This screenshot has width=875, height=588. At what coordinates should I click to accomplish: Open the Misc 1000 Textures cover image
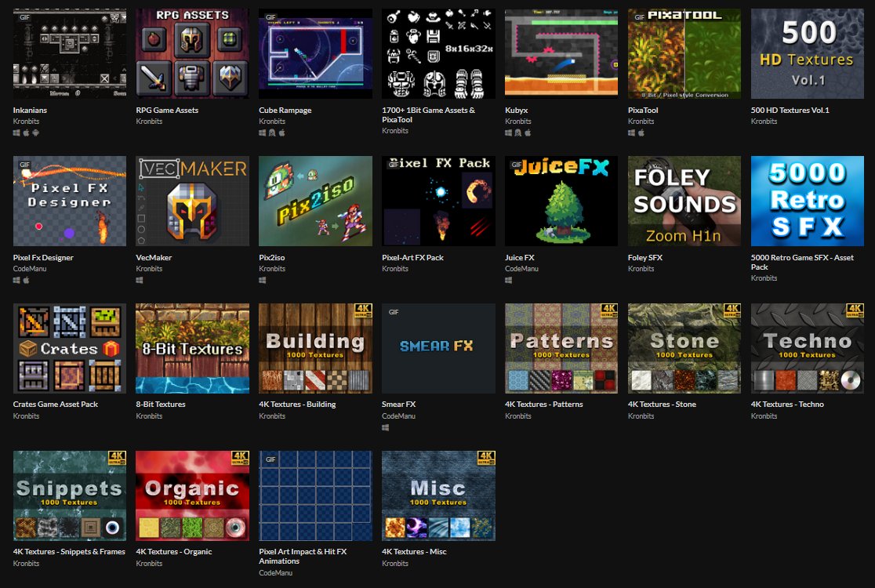point(438,495)
